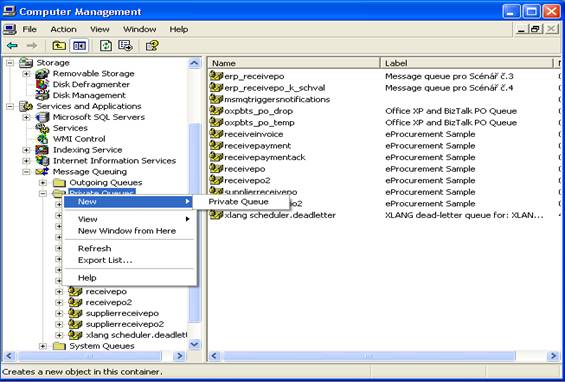565x382 pixels.
Task: Click tree pane scroll down arrow
Action: [194, 344]
